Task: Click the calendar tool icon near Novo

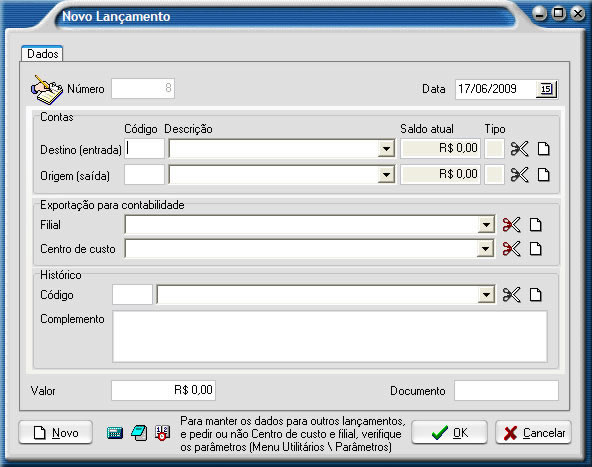Action: pos(162,433)
